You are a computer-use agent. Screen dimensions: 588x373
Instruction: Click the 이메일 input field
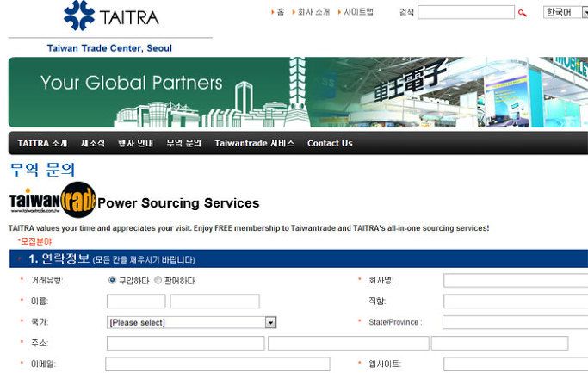(218, 364)
